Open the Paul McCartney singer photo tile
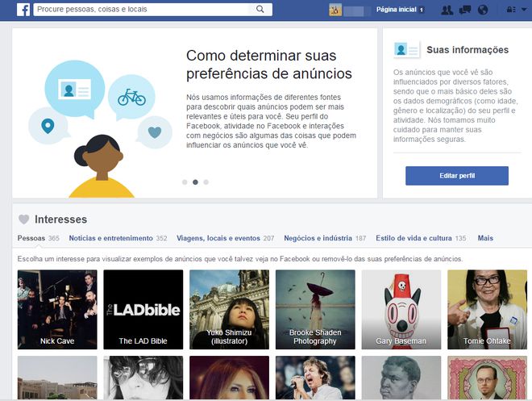The image size is (532, 401). click(x=315, y=378)
